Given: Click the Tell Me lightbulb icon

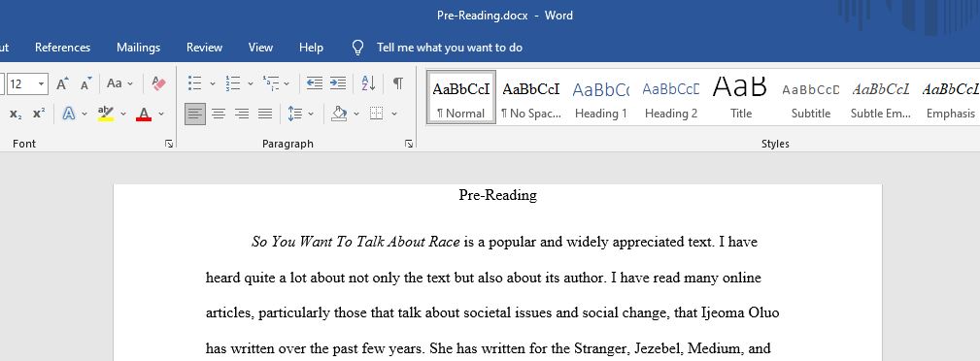Looking at the screenshot, I should pyautogui.click(x=357, y=48).
